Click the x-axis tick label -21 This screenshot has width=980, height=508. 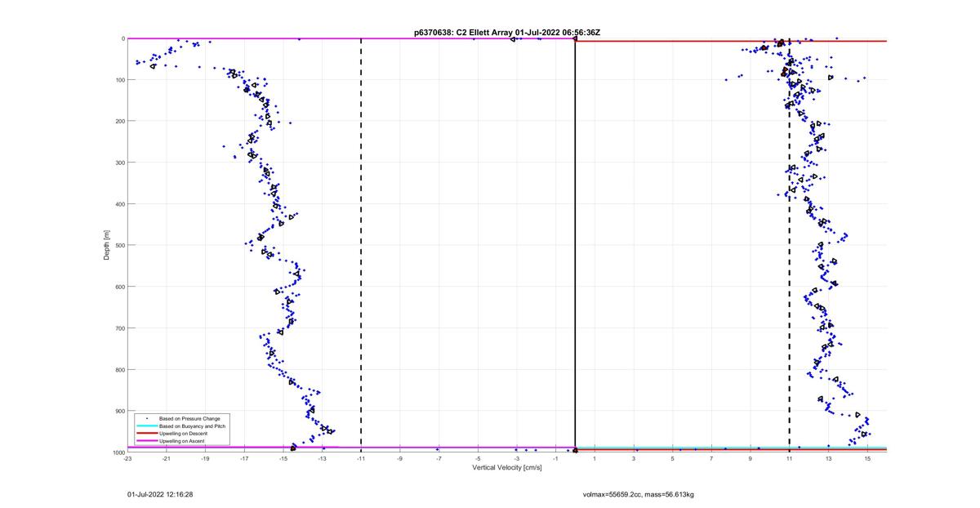(x=167, y=458)
